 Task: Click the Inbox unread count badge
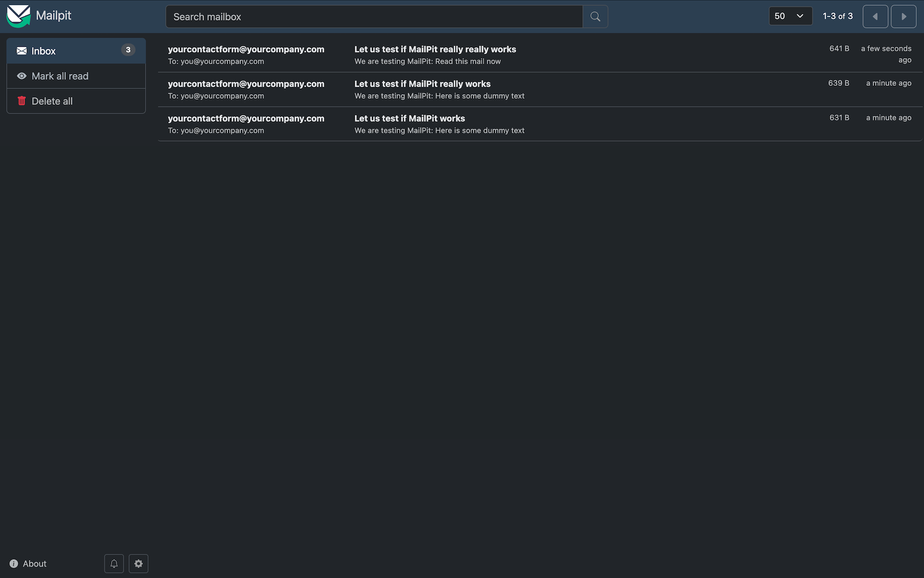128,50
